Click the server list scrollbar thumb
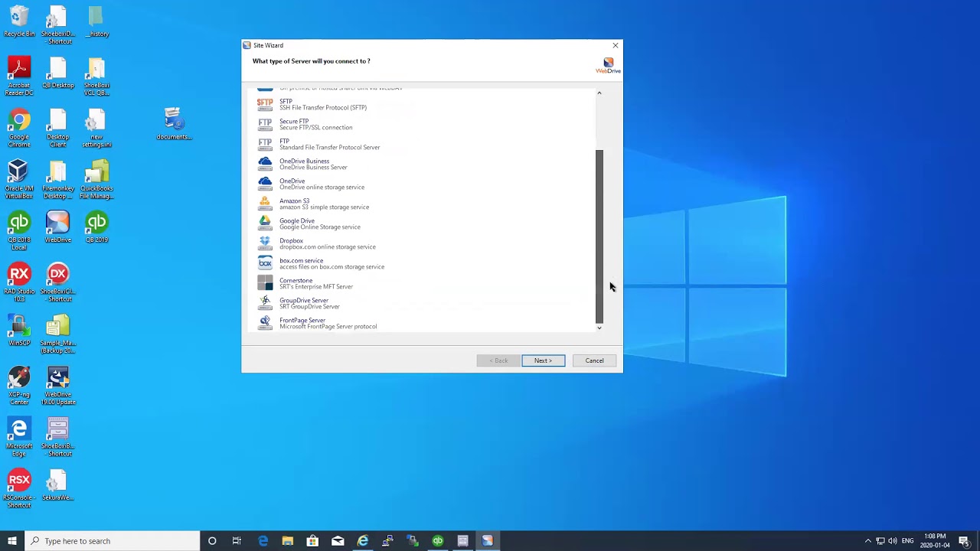The image size is (980, 551). 599,236
